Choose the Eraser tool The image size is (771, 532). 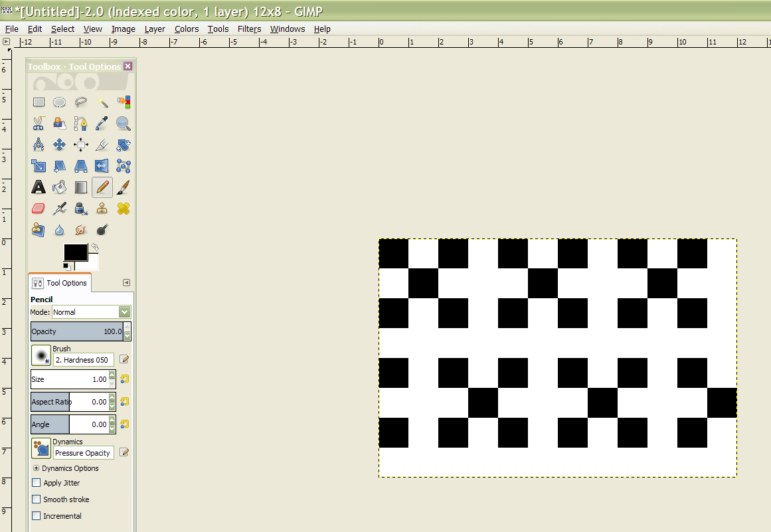point(39,208)
